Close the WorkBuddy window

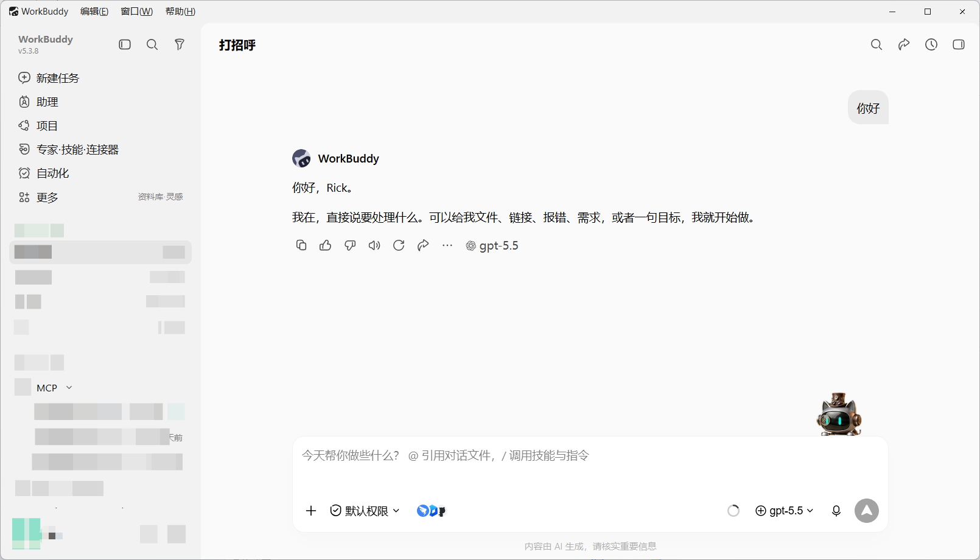click(962, 12)
